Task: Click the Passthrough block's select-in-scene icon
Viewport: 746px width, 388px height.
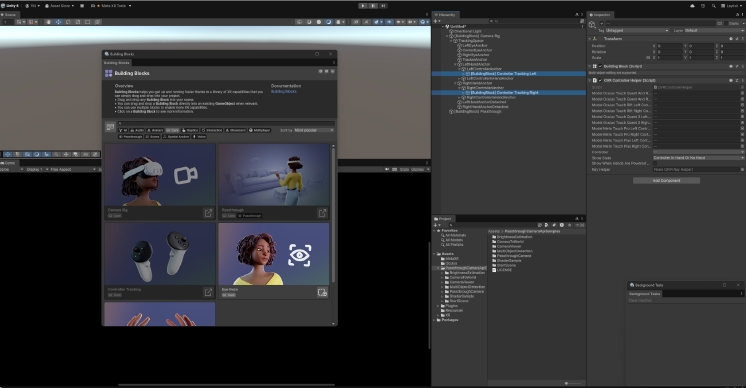Action: [323, 213]
